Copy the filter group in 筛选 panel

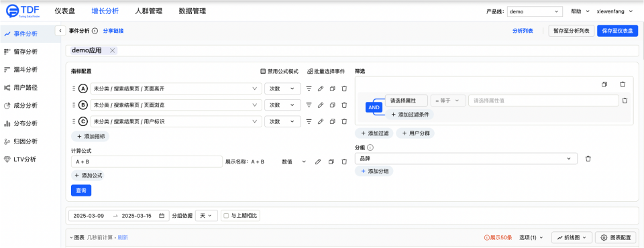pos(604,84)
